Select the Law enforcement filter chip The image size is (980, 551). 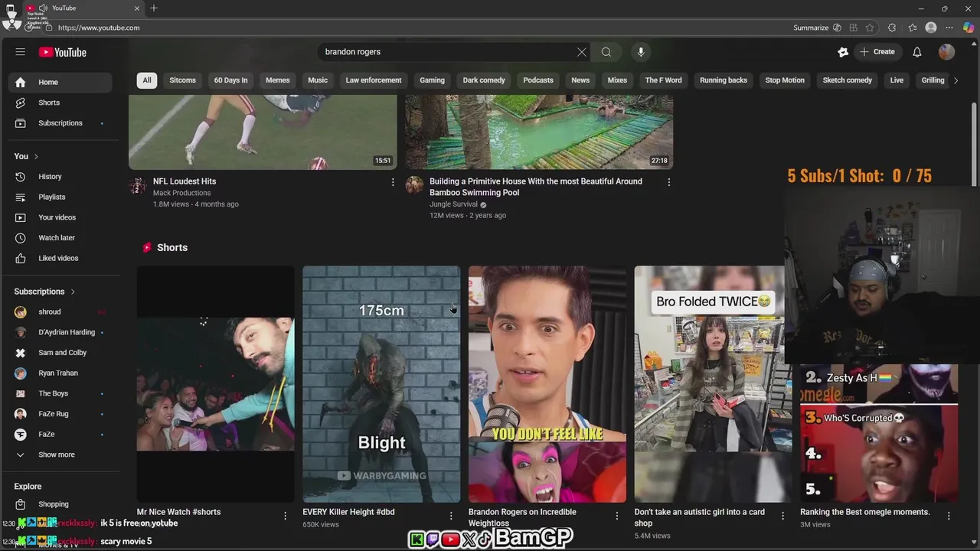374,80
